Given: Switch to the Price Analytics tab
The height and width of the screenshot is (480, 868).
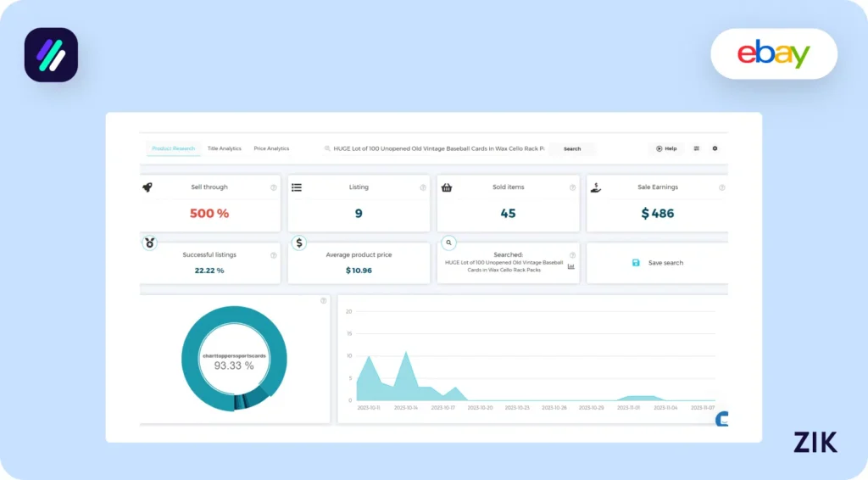Looking at the screenshot, I should [271, 148].
